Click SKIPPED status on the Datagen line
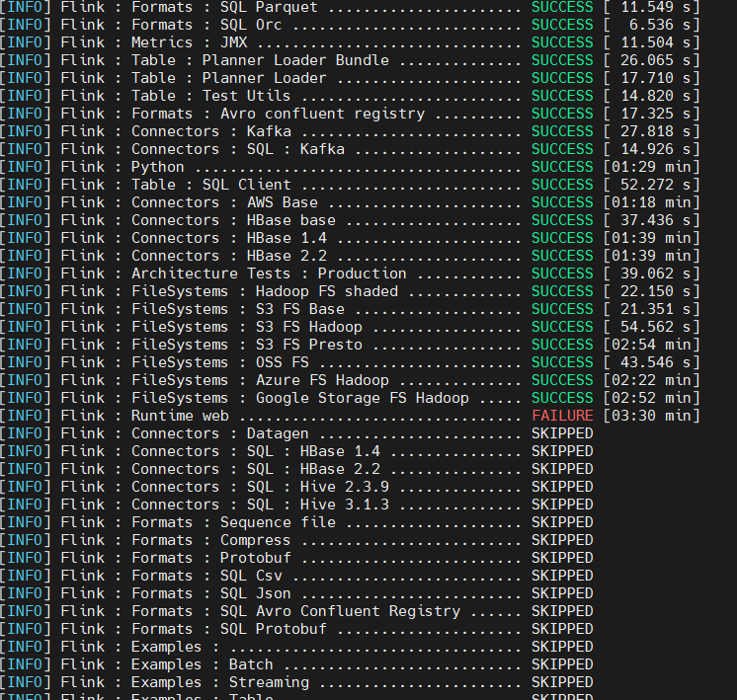The width and height of the screenshot is (737, 700). (x=562, y=433)
